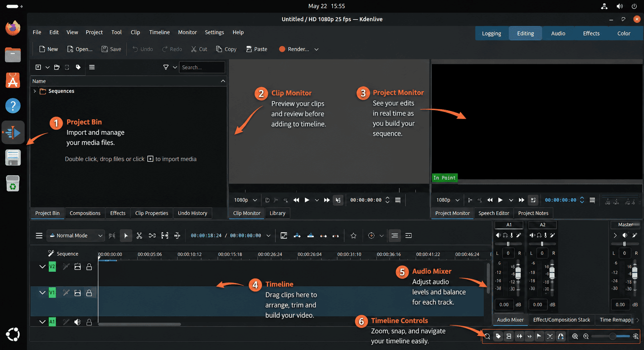Click the New project button
The image size is (644, 350).
click(x=48, y=49)
